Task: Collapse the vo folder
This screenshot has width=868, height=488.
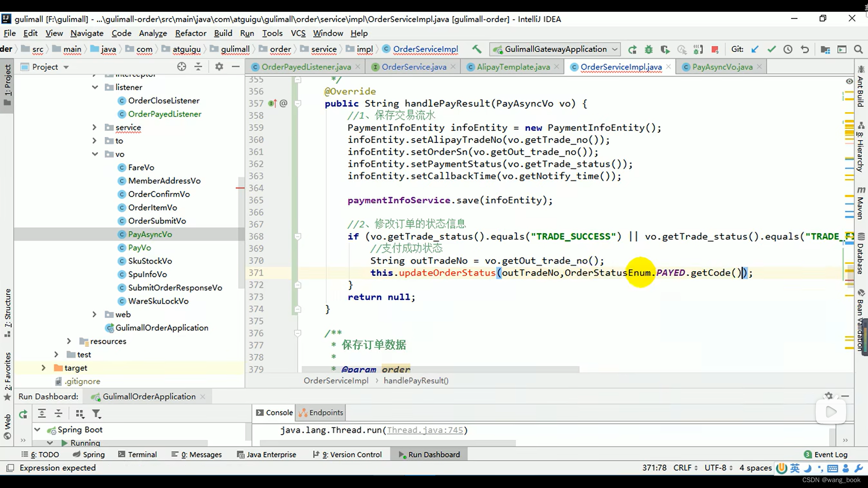Action: pyautogui.click(x=95, y=154)
